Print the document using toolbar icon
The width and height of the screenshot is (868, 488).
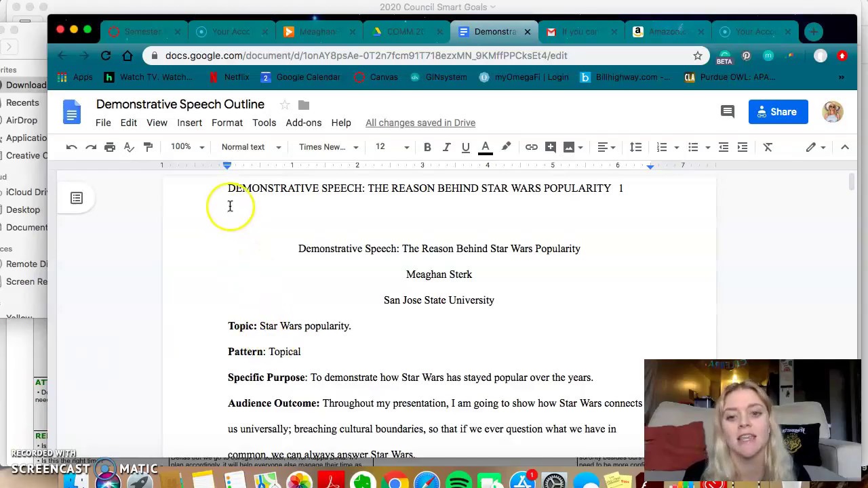109,147
